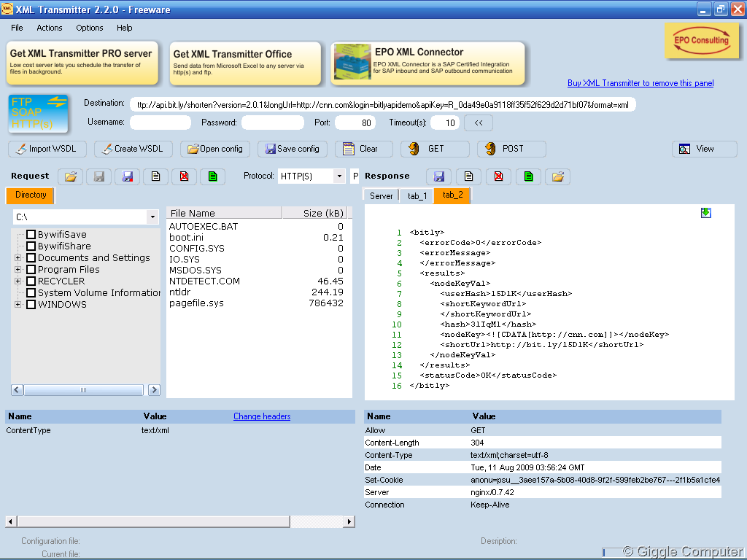747x560 pixels.
Task: Click the green document icon in Response toolbar
Action: tap(528, 176)
